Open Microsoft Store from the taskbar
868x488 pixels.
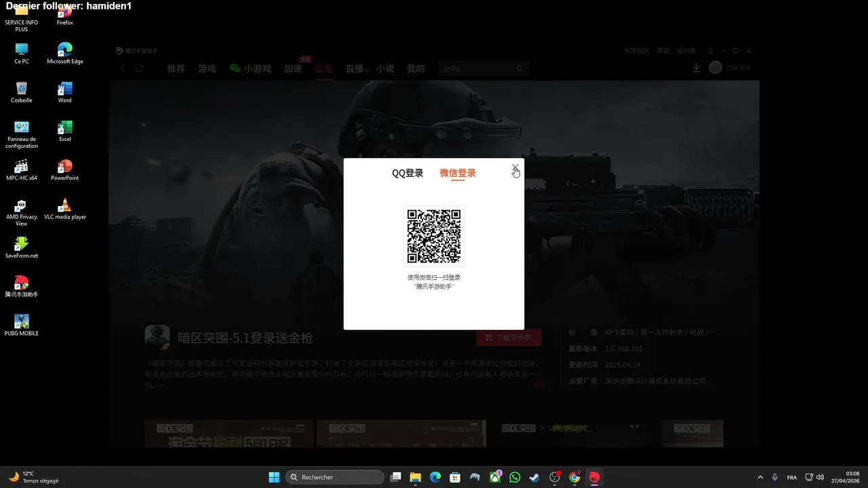(455, 477)
